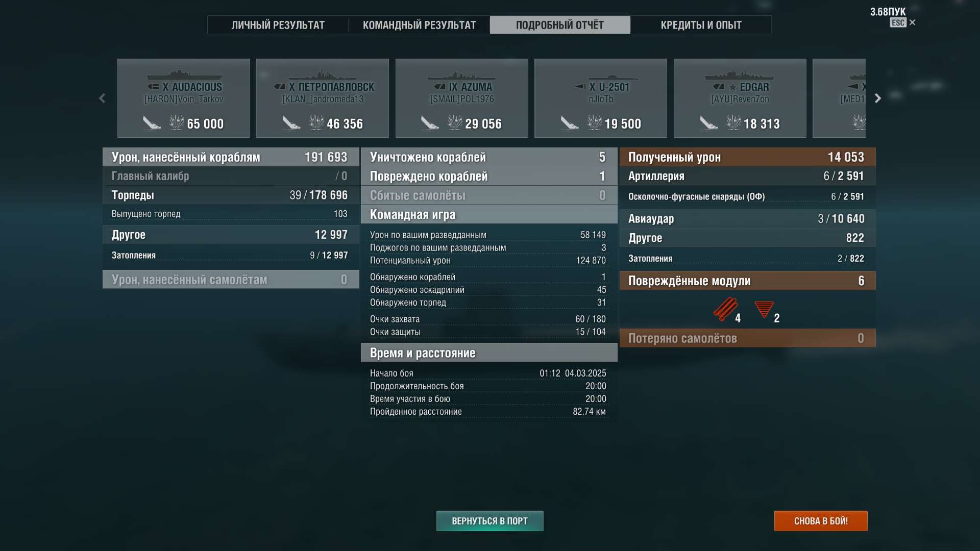Click the damage burst icon on Edgar card
This screenshot has width=980, height=551.
733,123
